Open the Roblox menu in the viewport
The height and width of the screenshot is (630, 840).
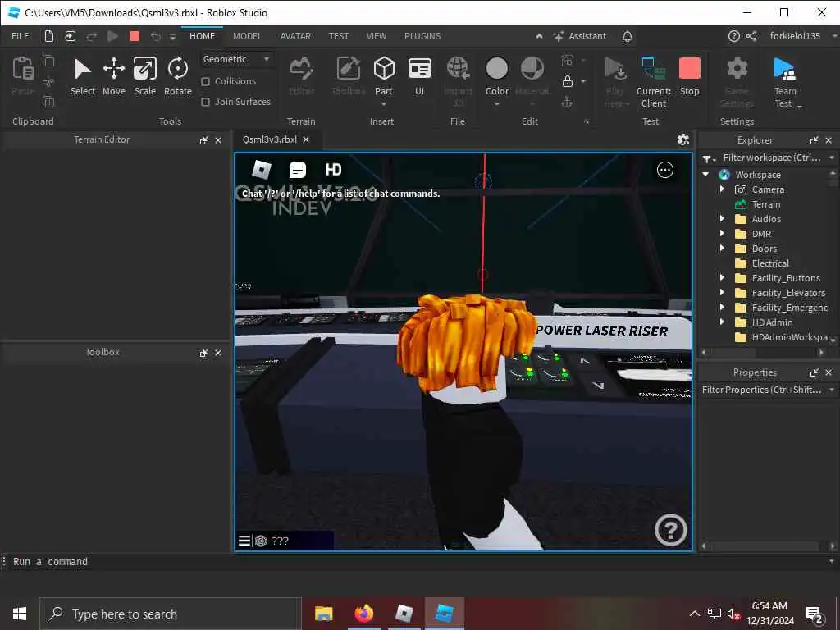[262, 170]
